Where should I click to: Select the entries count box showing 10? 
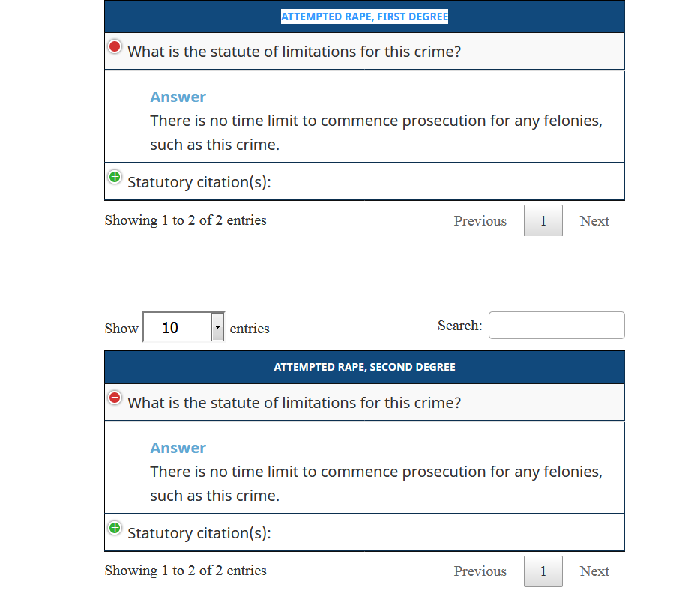point(184,327)
